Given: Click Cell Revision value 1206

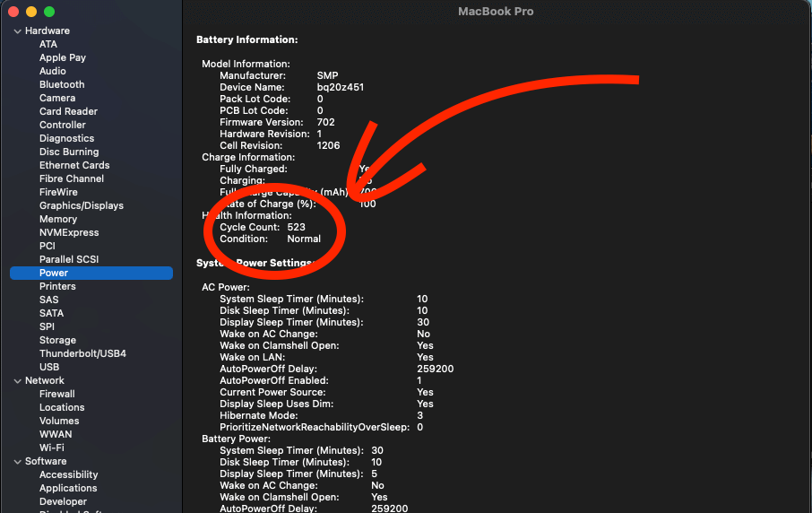Looking at the screenshot, I should (328, 146).
